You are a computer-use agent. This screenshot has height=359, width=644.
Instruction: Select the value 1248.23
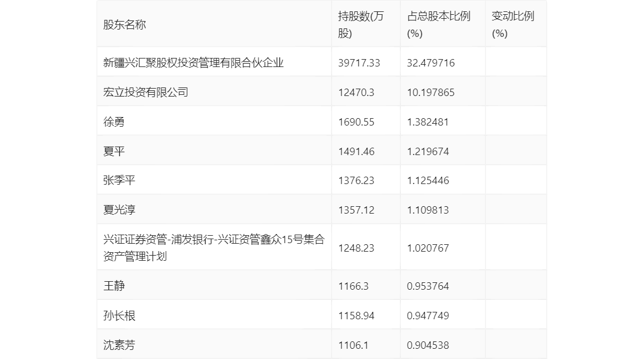point(356,248)
